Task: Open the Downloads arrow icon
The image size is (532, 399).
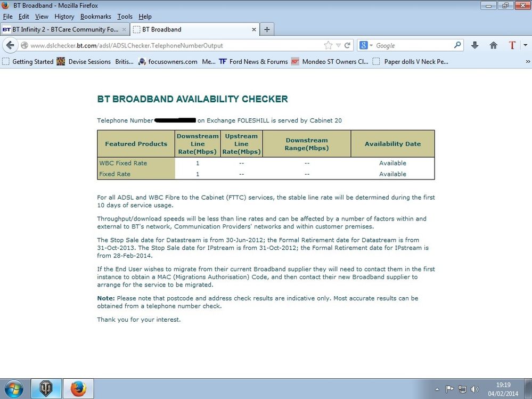Action: (x=474, y=45)
